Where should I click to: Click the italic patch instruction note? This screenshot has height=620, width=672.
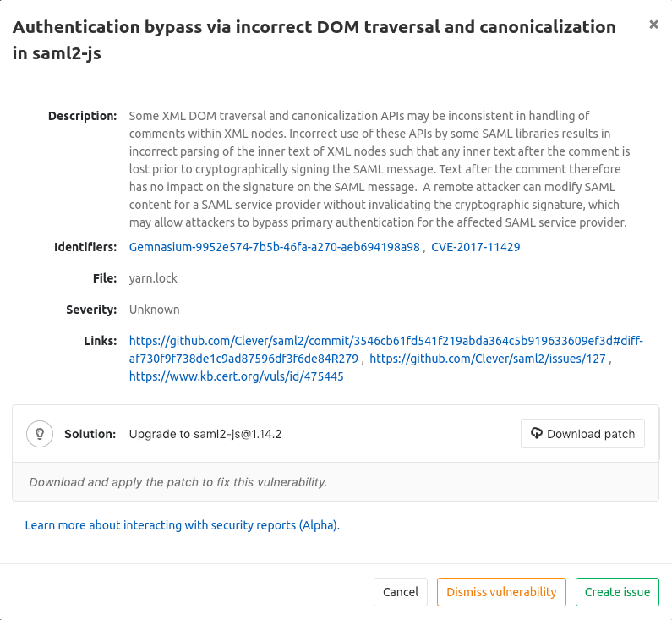tap(178, 482)
